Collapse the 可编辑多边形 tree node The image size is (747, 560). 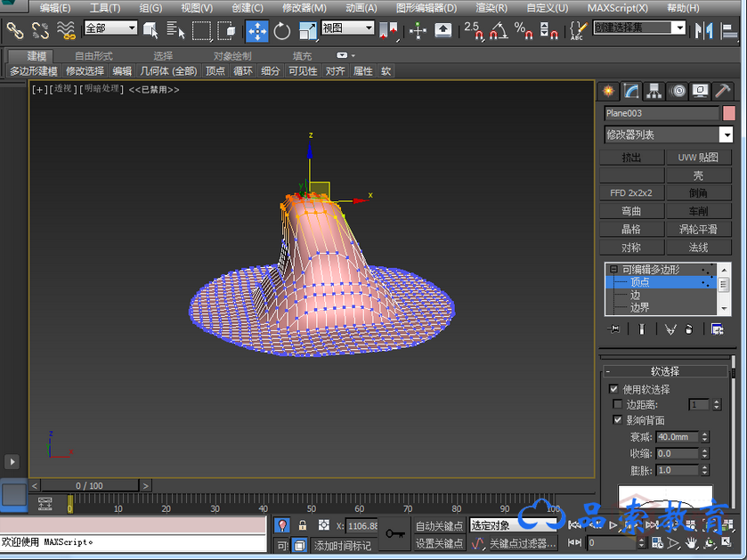613,269
